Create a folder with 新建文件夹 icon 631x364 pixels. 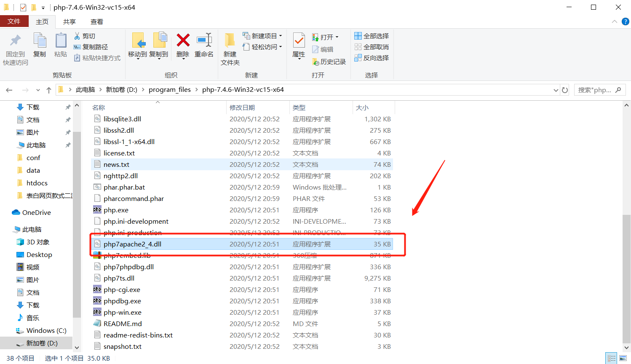coord(230,46)
